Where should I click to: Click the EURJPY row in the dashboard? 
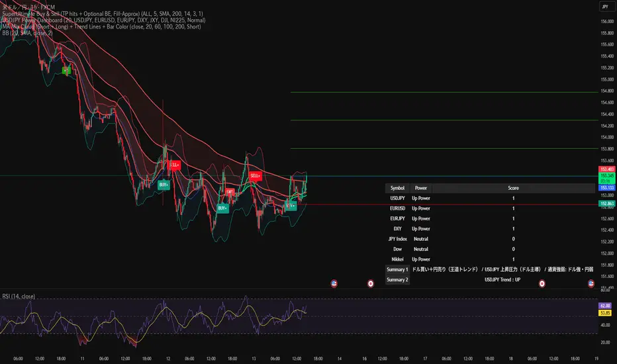pyautogui.click(x=491, y=219)
